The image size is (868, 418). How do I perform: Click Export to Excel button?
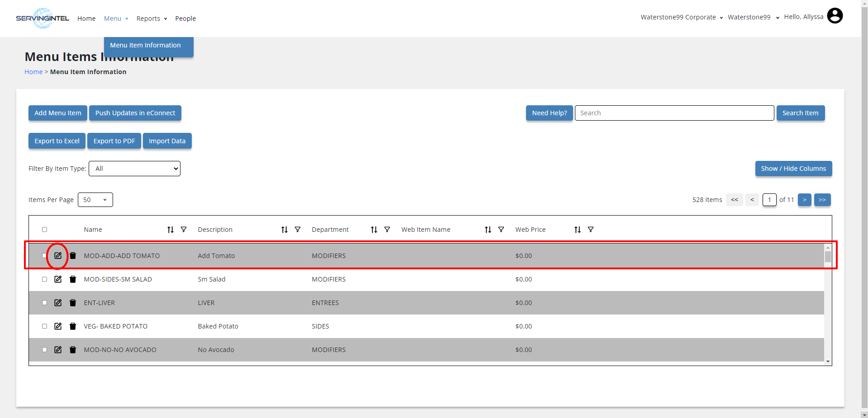pos(57,141)
